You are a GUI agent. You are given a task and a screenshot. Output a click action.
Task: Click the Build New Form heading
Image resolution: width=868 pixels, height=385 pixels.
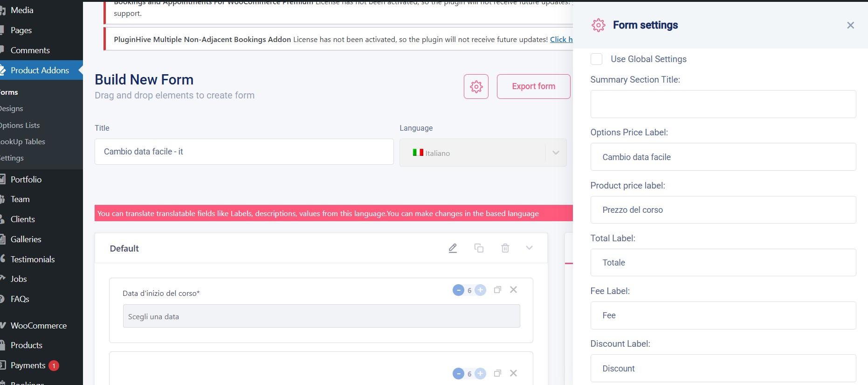coord(144,80)
